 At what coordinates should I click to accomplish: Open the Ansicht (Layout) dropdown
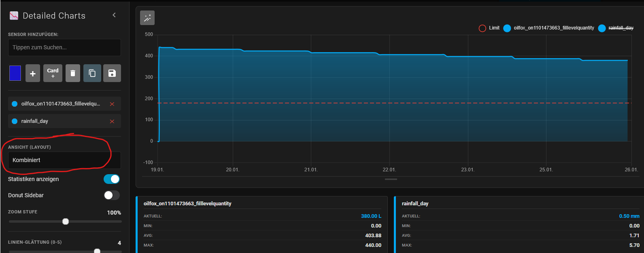pyautogui.click(x=64, y=160)
